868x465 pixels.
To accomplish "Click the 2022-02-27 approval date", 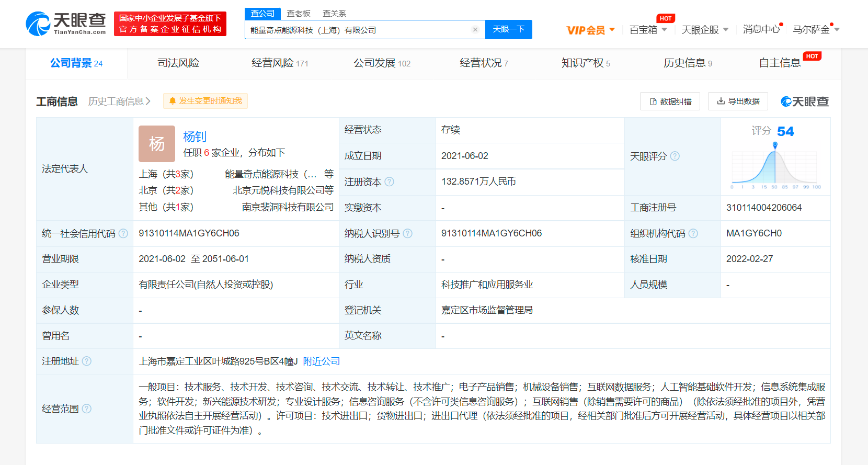I will 750,259.
